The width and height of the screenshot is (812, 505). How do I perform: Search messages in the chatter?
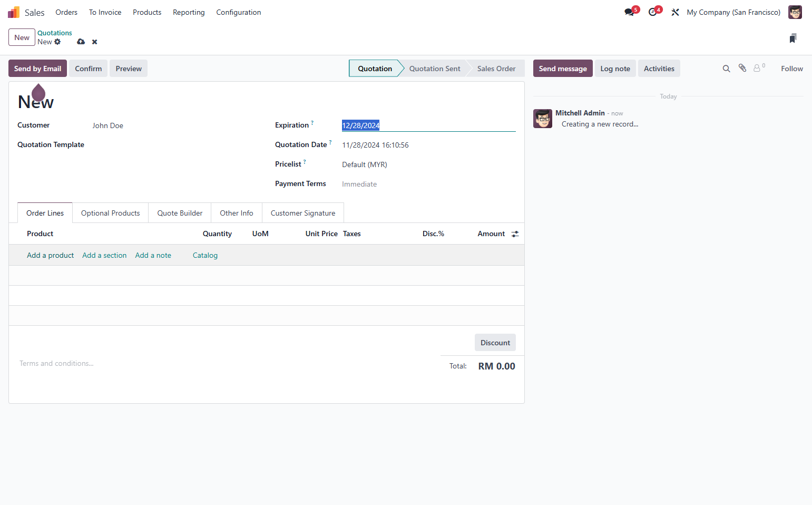click(x=726, y=69)
